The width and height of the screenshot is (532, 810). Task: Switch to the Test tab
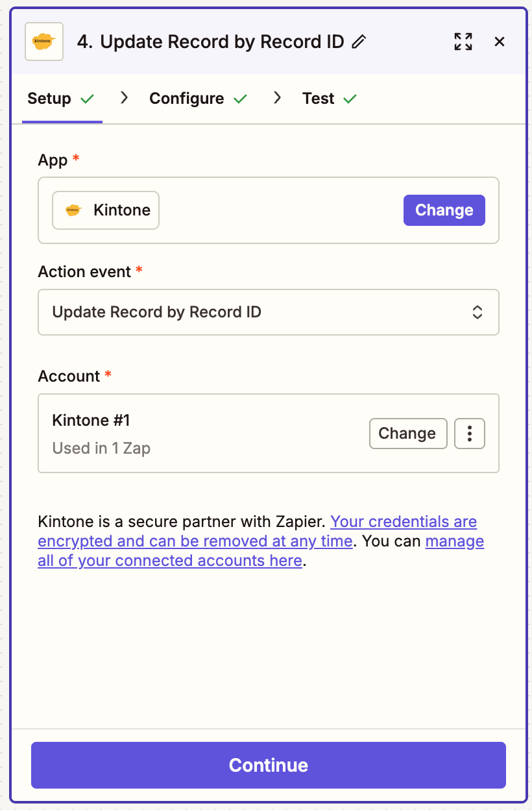pos(317,98)
